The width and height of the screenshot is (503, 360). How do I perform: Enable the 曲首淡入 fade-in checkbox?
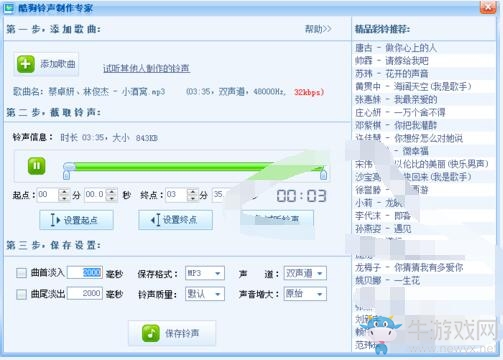[21, 273]
